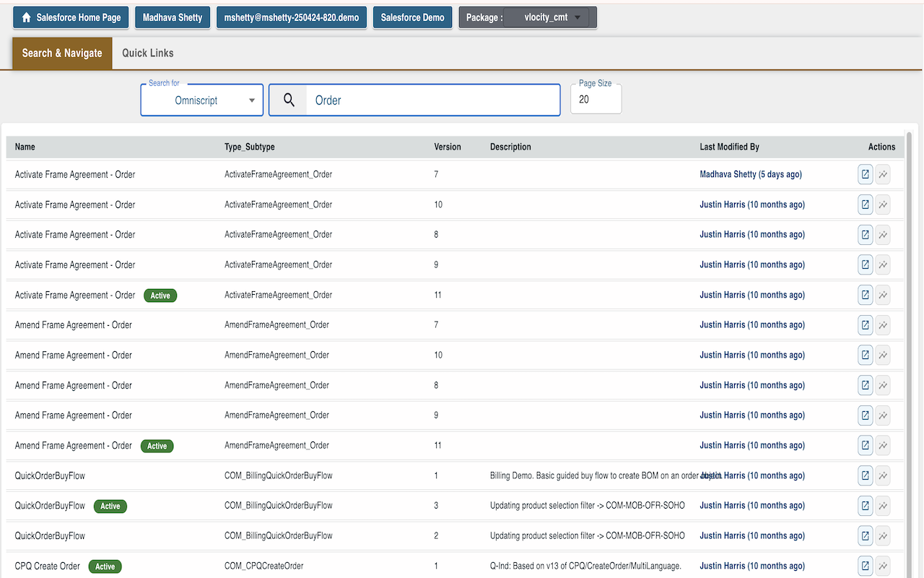Switch to Quick Links tab
Viewport: 924px width, 578px height.
148,53
